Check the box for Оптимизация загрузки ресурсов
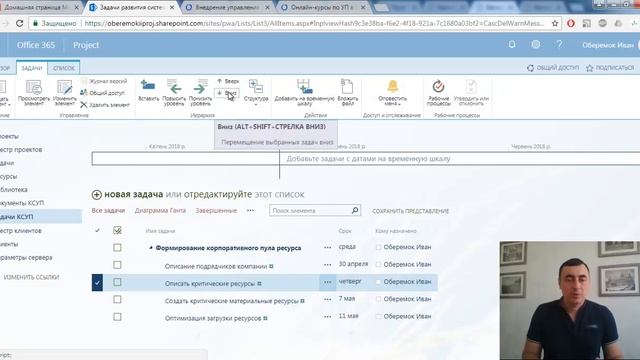The width and height of the screenshot is (640, 360). click(x=117, y=317)
